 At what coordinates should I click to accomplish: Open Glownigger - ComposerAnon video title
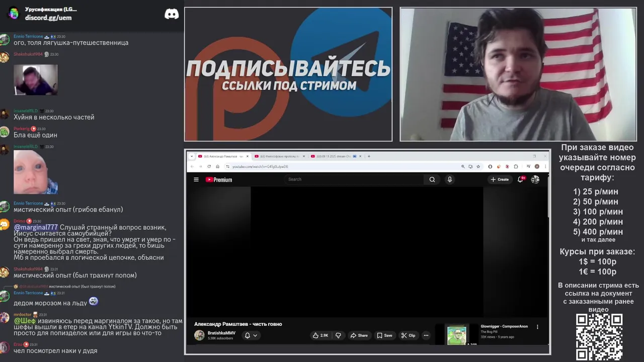coord(504,326)
